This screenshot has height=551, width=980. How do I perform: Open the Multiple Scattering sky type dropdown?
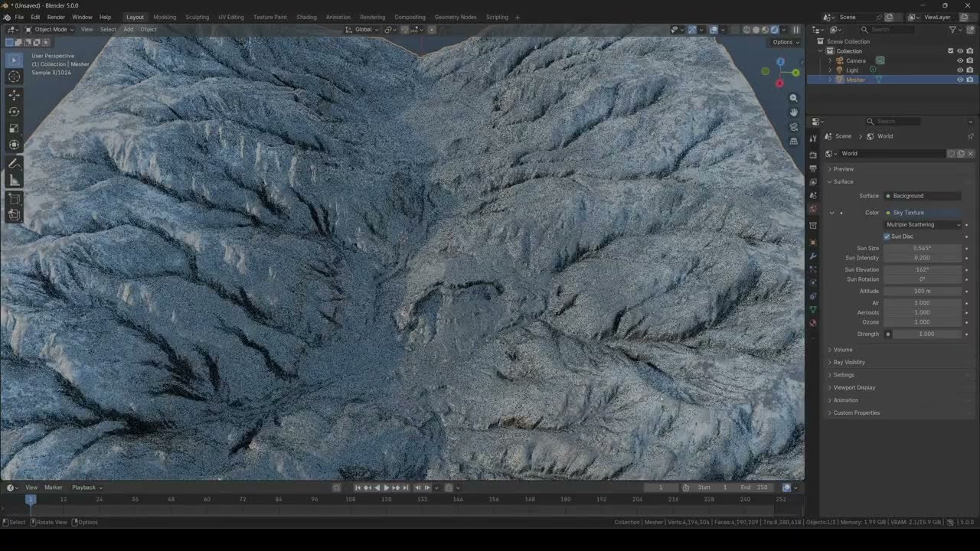coord(923,225)
